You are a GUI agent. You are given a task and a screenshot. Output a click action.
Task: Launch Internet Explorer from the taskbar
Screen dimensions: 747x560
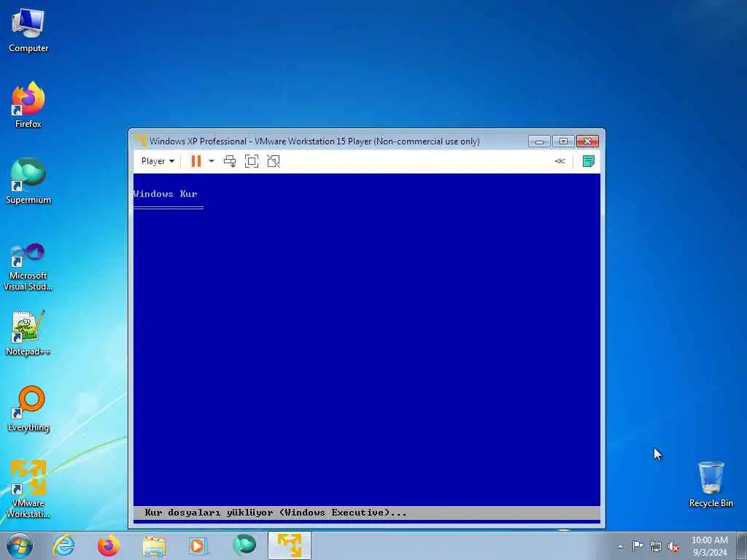(63, 545)
